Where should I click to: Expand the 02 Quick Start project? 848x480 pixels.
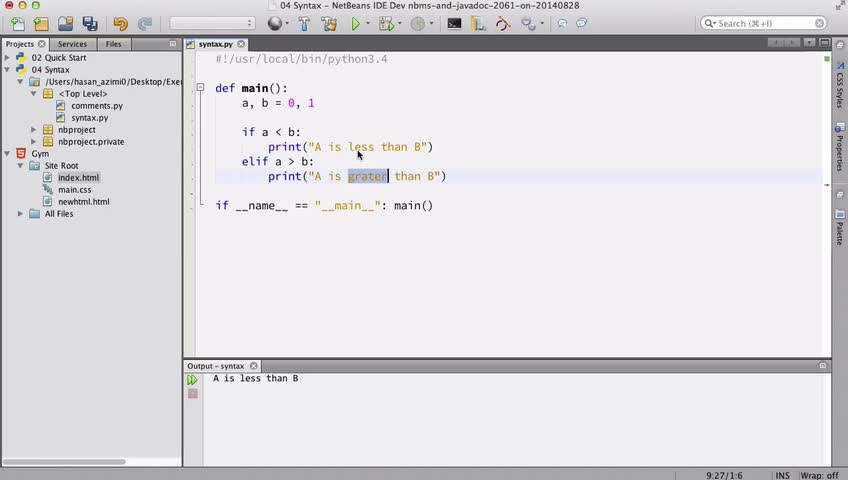click(7, 57)
